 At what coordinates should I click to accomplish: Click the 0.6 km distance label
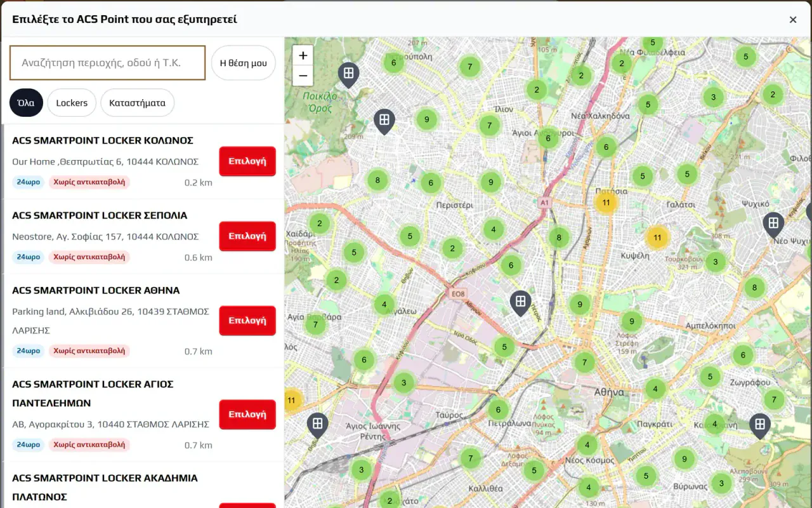point(199,258)
